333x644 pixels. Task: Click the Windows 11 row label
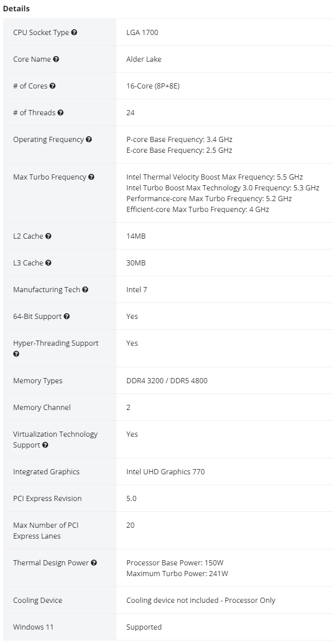click(33, 627)
